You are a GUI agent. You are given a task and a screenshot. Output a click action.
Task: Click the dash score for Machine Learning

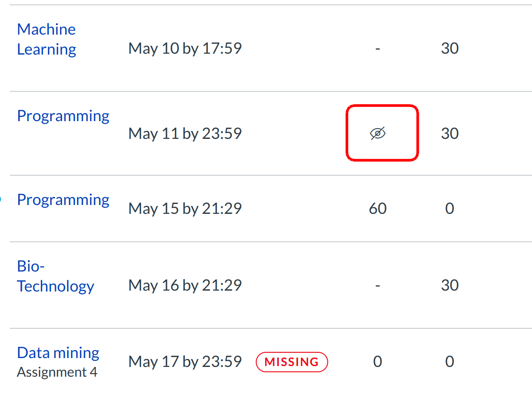point(377,48)
